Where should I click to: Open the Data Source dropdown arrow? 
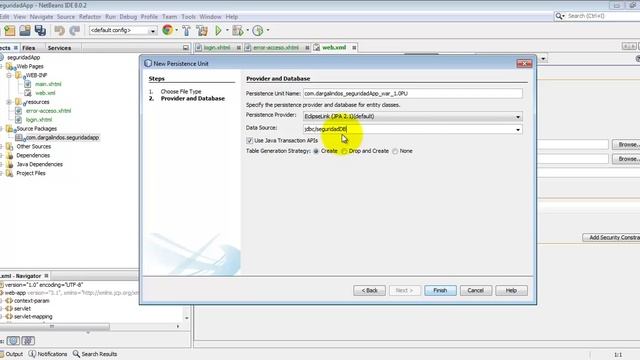pos(518,129)
